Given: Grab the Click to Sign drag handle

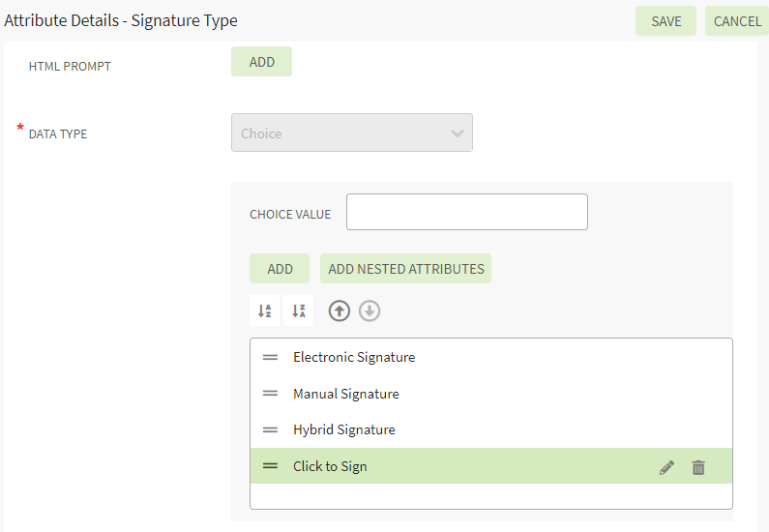Looking at the screenshot, I should (x=270, y=466).
